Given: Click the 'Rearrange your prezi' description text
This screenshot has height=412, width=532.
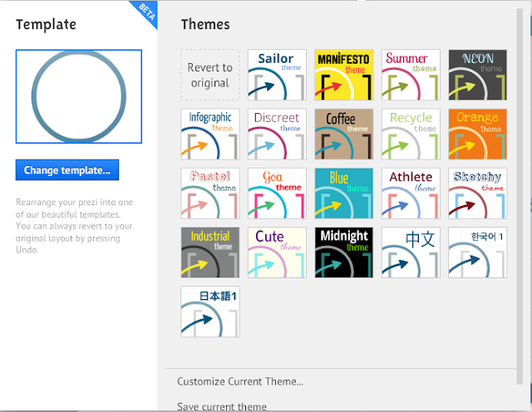Looking at the screenshot, I should [74, 226].
